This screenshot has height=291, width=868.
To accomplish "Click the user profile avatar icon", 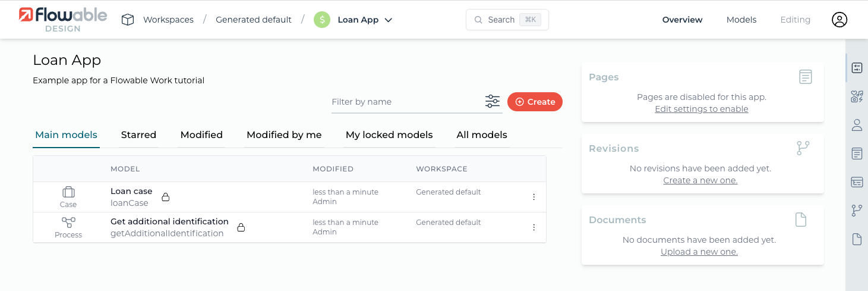I will 839,20.
